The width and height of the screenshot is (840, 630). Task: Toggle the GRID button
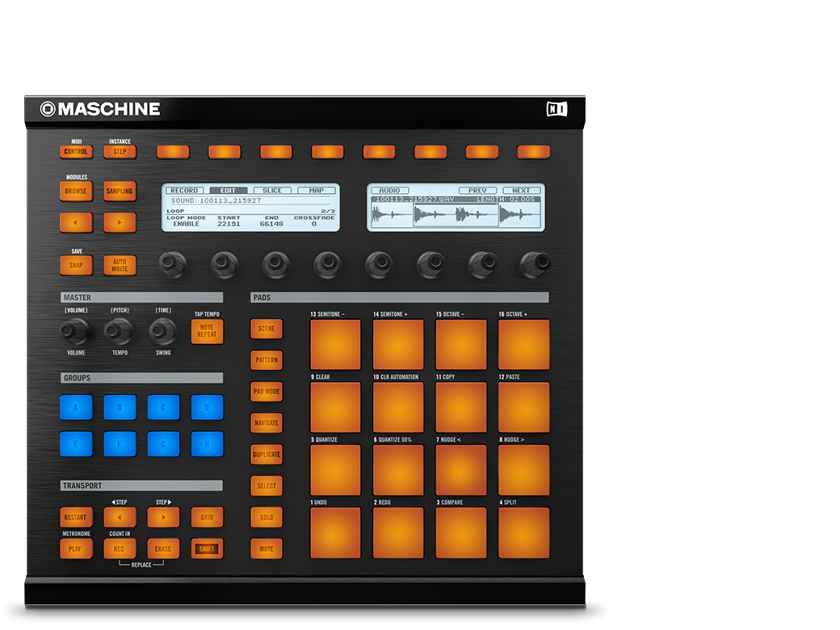(x=207, y=518)
